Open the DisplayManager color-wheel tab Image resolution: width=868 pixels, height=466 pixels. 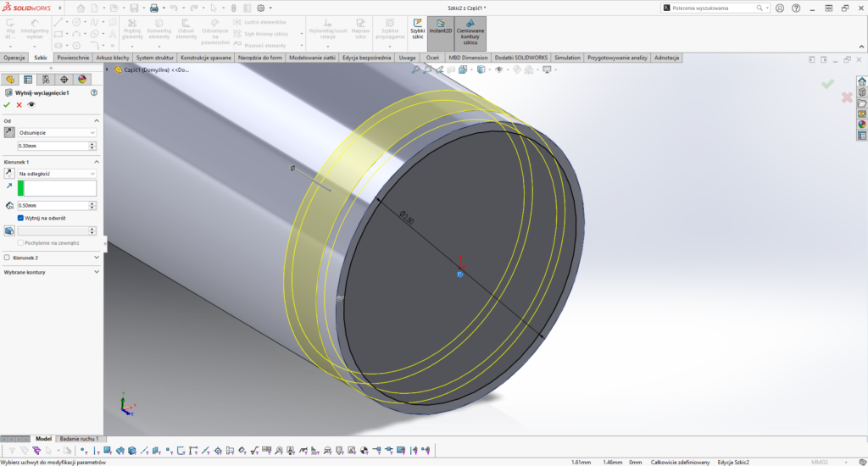click(x=82, y=79)
